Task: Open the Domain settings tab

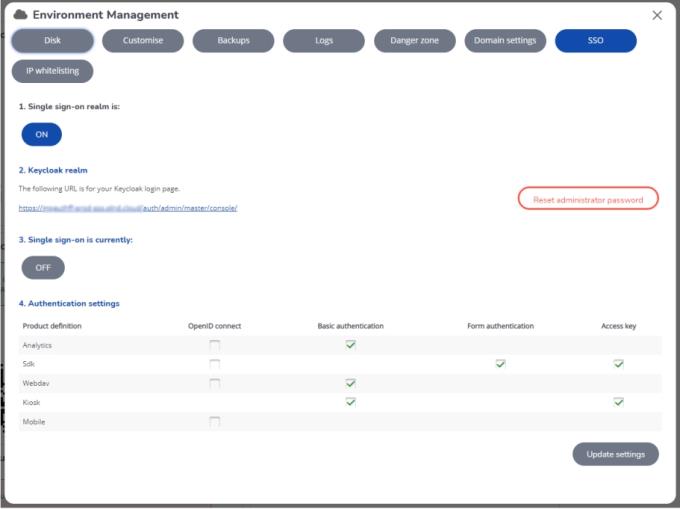Action: pyautogui.click(x=505, y=41)
